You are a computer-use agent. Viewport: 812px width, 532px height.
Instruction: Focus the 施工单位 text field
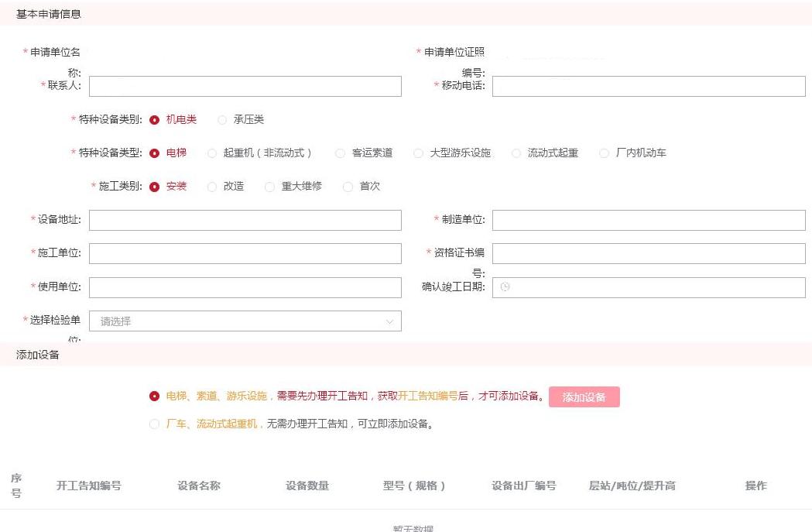(x=245, y=254)
